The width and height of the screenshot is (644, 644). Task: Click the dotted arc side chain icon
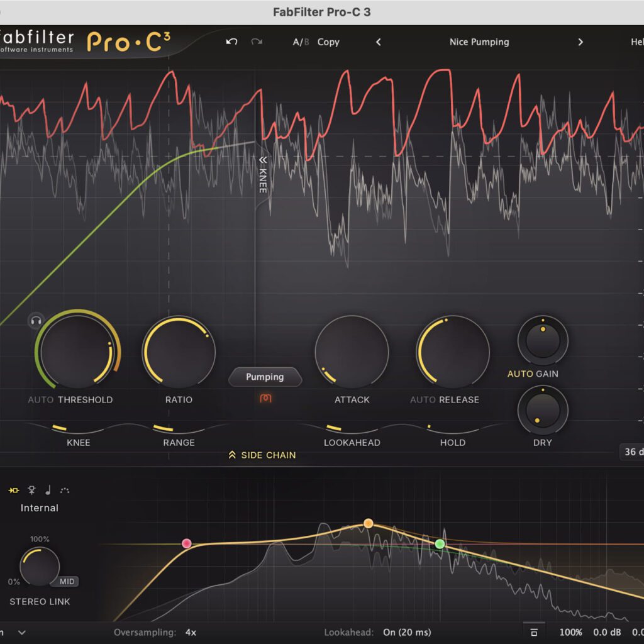[65, 491]
